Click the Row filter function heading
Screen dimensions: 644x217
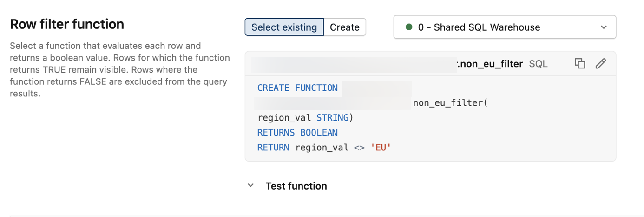tap(67, 24)
